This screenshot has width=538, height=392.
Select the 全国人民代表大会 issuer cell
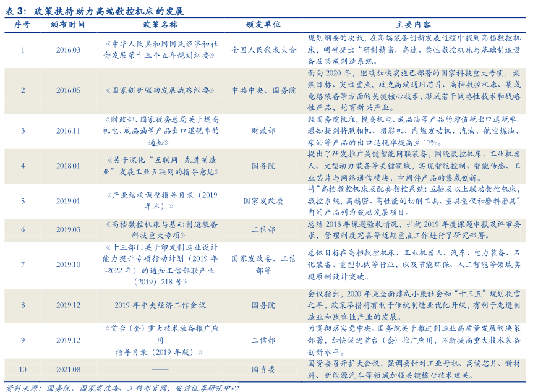click(x=263, y=50)
